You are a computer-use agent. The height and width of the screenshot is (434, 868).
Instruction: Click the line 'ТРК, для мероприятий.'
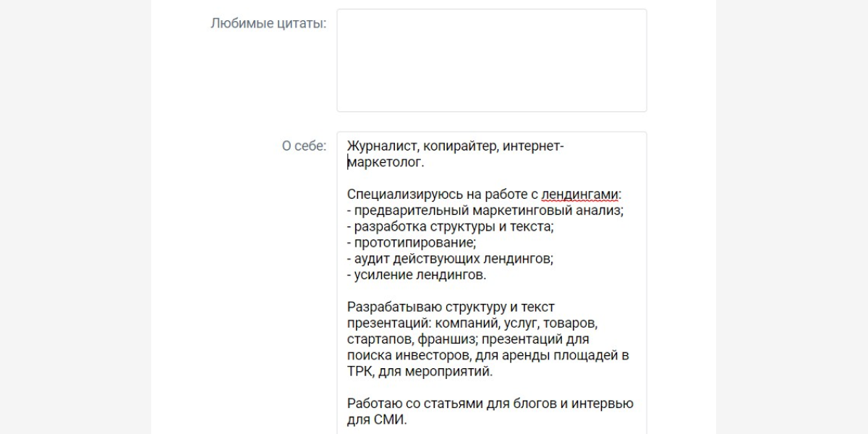pyautogui.click(x=420, y=372)
